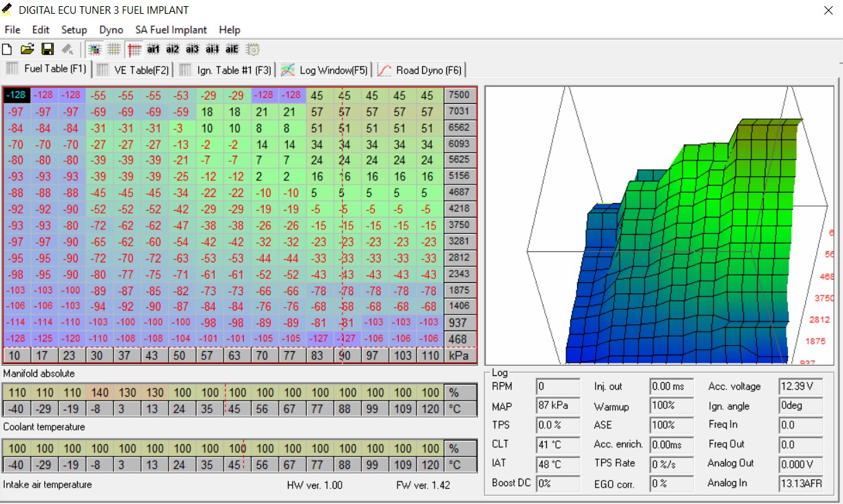Click the Analog In field showing 13.13AFR
The image size is (843, 504).
pos(801,483)
